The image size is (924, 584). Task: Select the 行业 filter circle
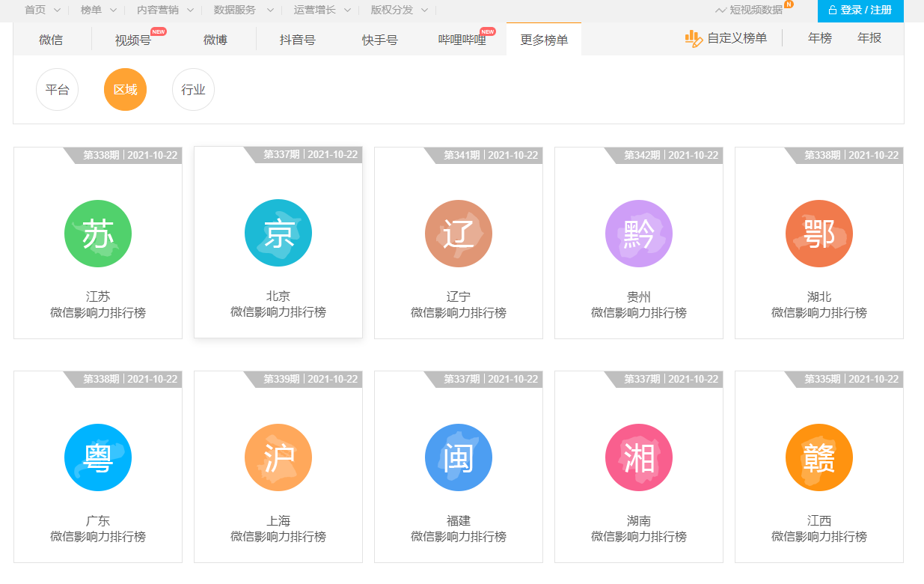tap(193, 90)
